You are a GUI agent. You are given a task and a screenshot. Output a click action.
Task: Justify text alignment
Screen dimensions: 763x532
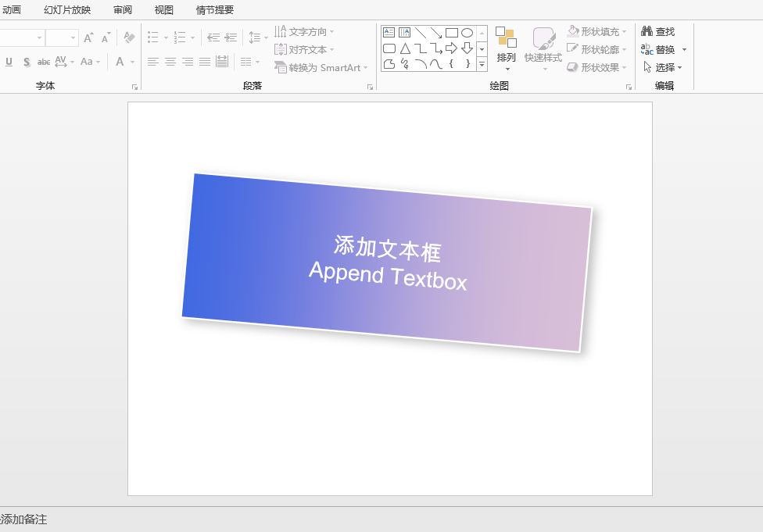[205, 62]
